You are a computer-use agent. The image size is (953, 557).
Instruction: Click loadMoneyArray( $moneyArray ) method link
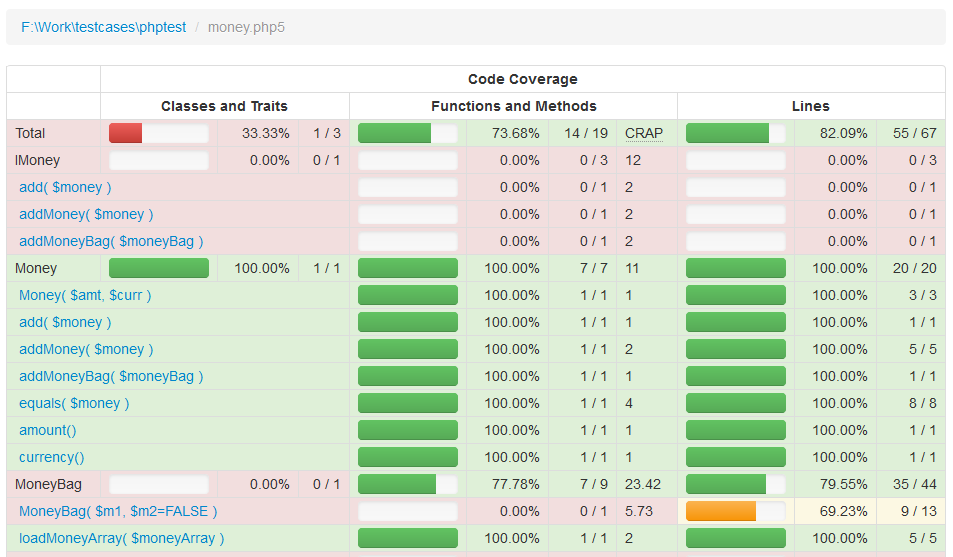tap(121, 538)
